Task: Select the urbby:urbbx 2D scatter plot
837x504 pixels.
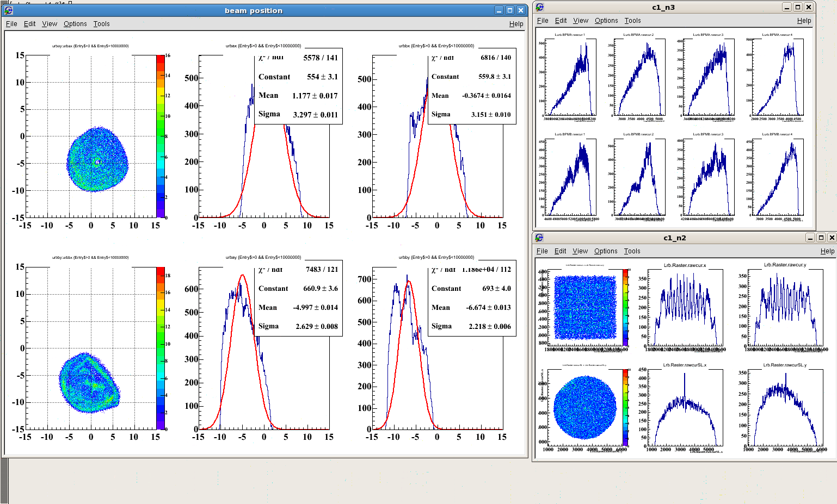Action: coord(91,348)
